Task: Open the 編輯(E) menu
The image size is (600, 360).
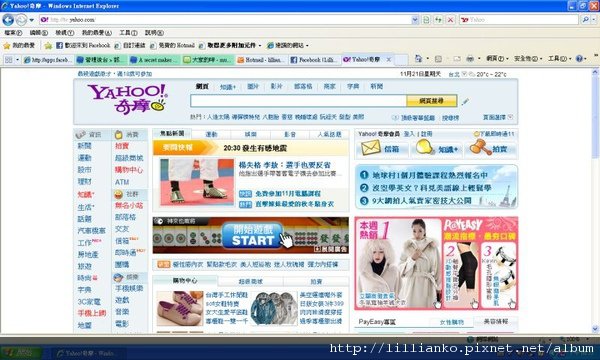Action: pyautogui.click(x=39, y=33)
